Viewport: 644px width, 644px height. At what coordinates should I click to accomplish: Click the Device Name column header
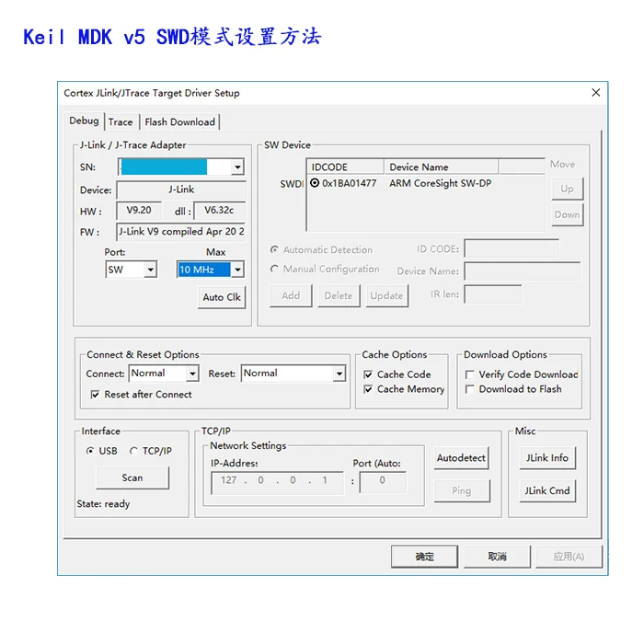(x=441, y=167)
